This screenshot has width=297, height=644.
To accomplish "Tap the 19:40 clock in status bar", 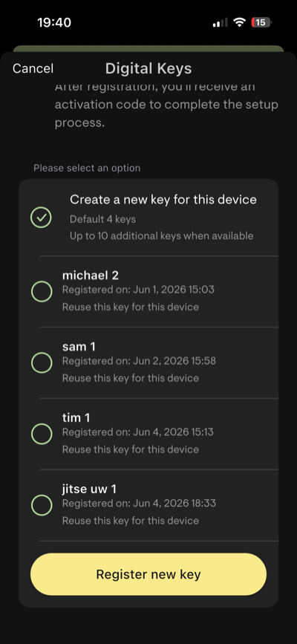I will click(x=54, y=22).
